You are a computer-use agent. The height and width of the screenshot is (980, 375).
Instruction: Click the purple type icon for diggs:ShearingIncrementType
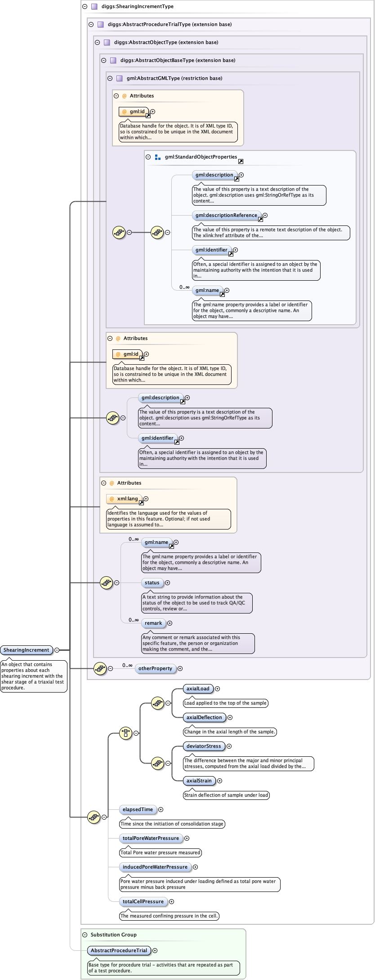[94, 7]
